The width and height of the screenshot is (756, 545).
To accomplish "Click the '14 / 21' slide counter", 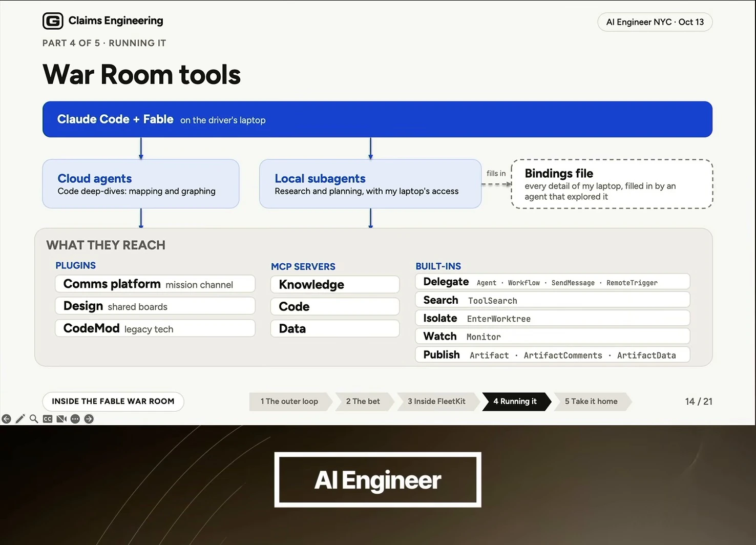I will point(699,402).
